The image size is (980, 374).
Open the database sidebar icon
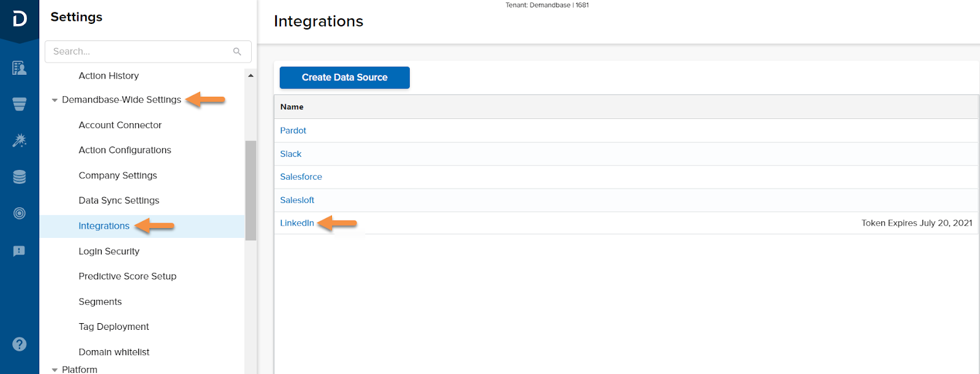click(20, 177)
